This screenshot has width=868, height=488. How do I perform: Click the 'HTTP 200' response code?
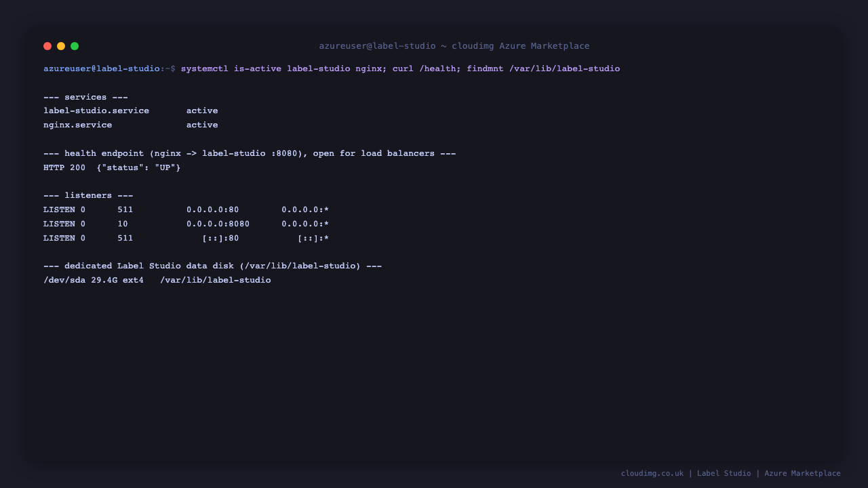click(x=64, y=167)
